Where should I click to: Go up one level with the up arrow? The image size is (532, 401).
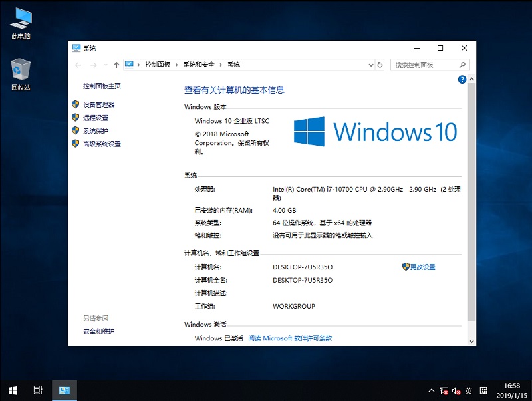[x=116, y=65]
